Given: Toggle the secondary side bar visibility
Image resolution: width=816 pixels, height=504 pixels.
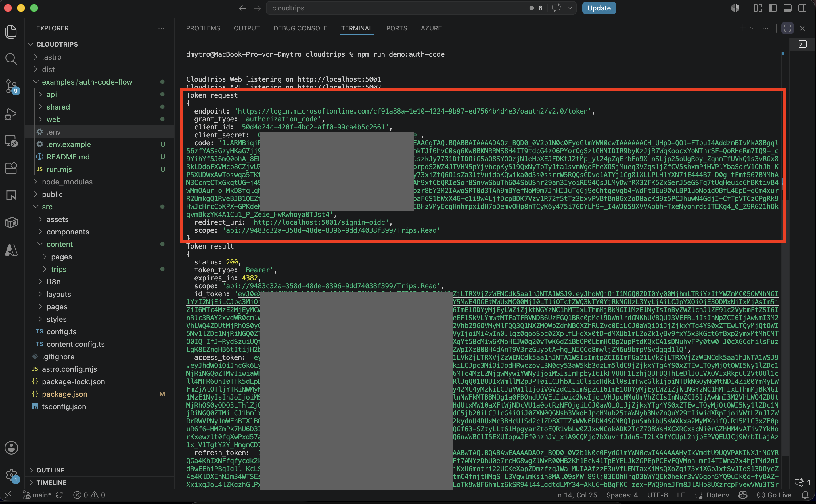Looking at the screenshot, I should coord(802,8).
